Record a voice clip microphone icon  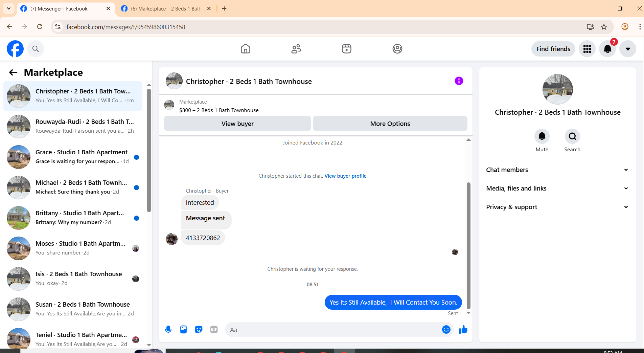(168, 329)
